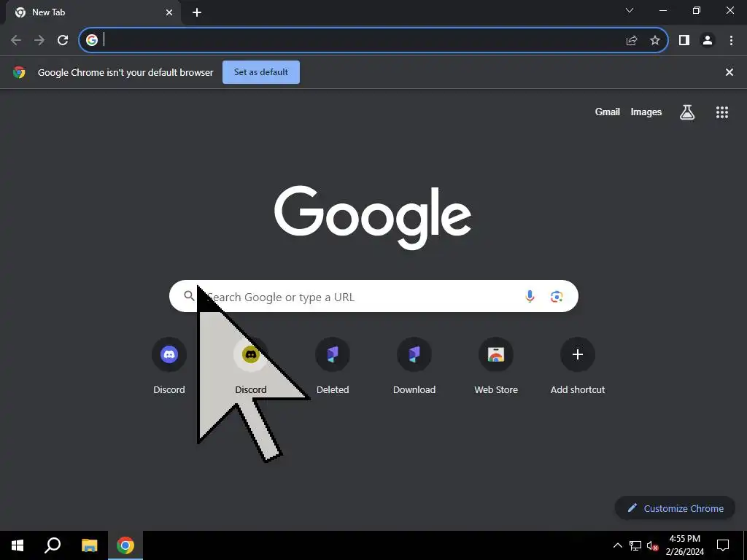The height and width of the screenshot is (560, 747).
Task: Search by image with Google Lens icon
Action: 557,297
